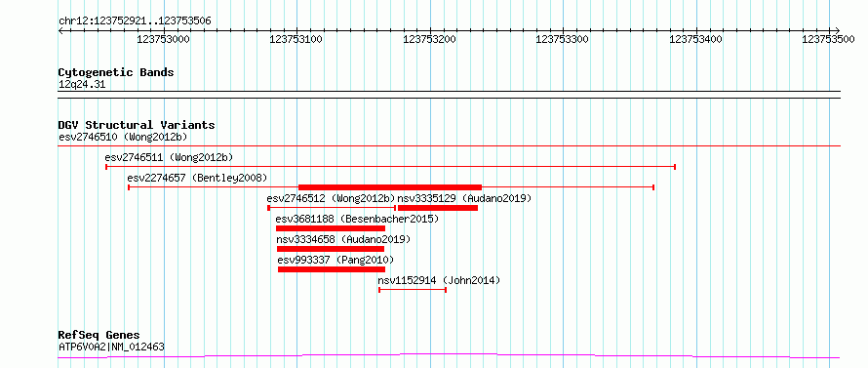This screenshot has height=368, width=868.
Task: Click the ATP6V0A2|NM_012463 gene label
Action: pos(111,348)
